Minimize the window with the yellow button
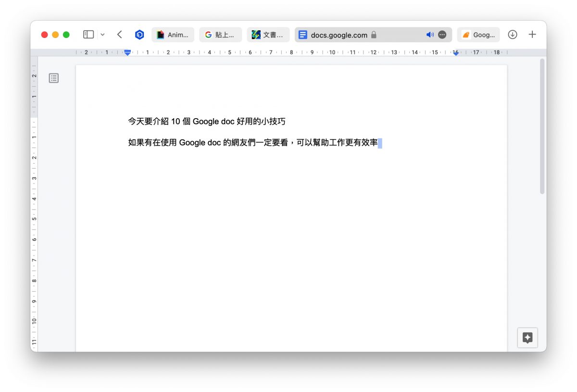The height and width of the screenshot is (392, 577). 55,35
